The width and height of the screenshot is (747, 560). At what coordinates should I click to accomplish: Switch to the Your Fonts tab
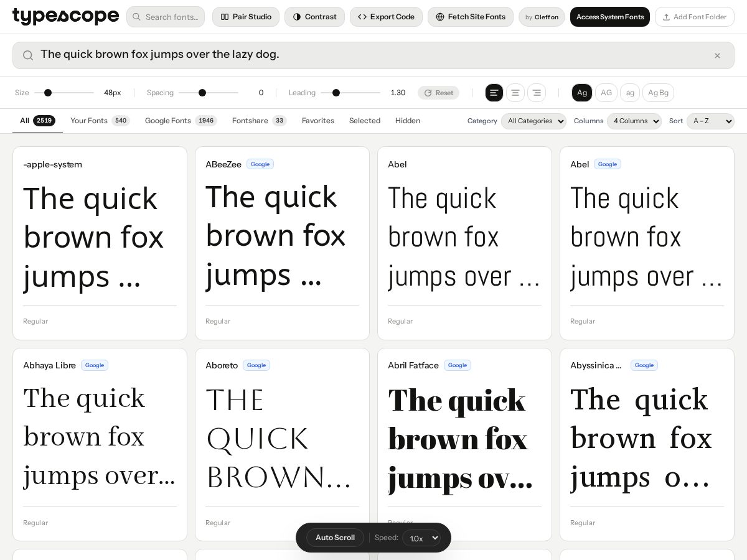pos(100,121)
